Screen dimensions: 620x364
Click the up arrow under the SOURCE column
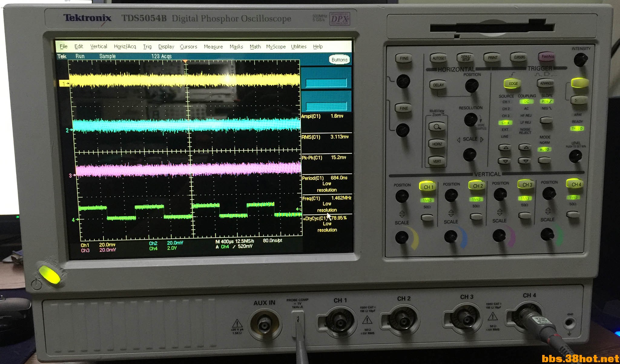(x=505, y=148)
